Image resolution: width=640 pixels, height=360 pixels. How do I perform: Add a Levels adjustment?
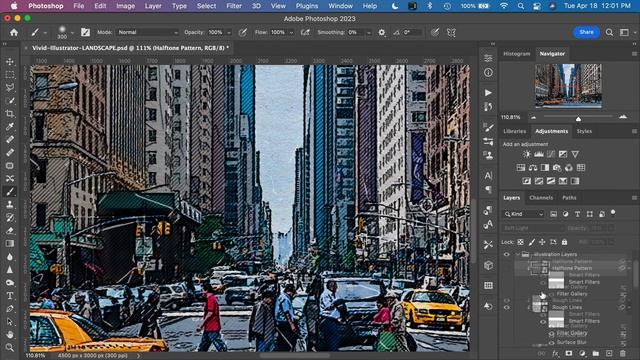(539, 154)
